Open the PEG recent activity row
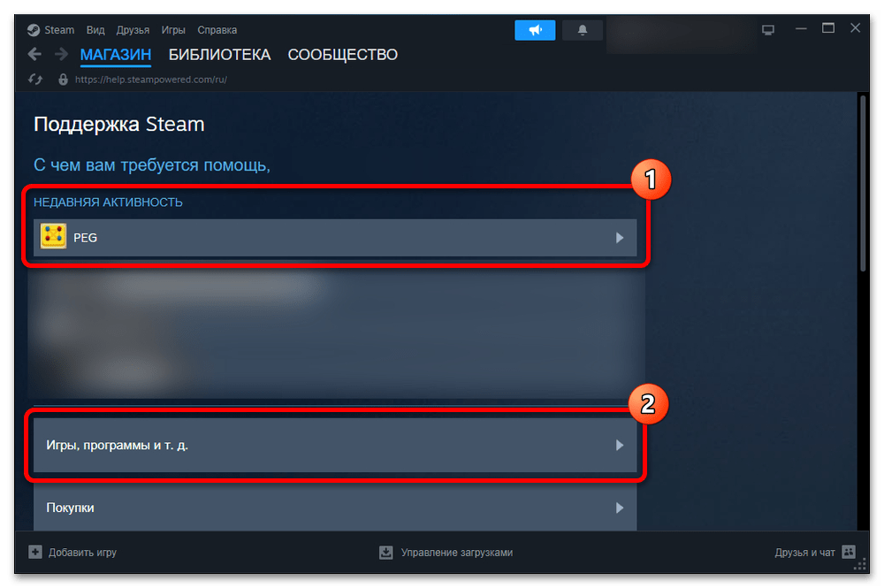Image resolution: width=884 pixels, height=588 pixels. coord(335,237)
